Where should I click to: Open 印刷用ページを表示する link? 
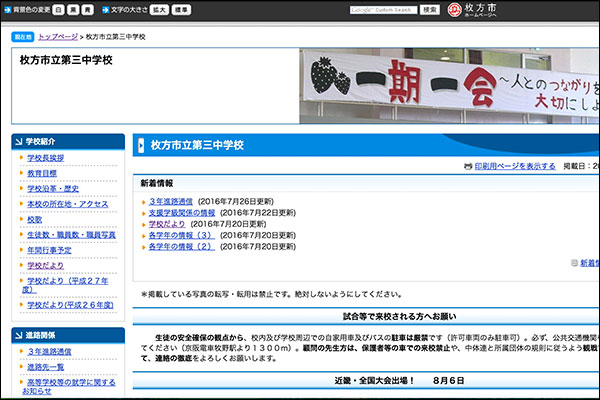[515, 166]
